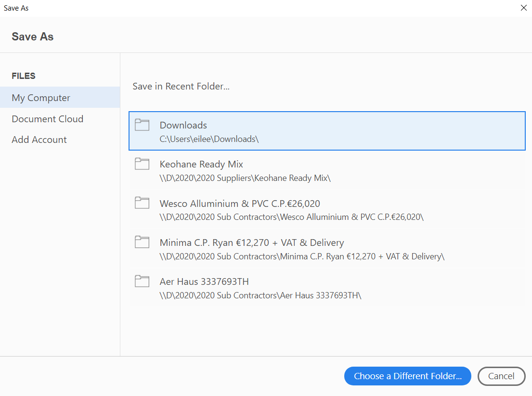Select Keohane Ready Mix folder name
532x396 pixels.
201,164
